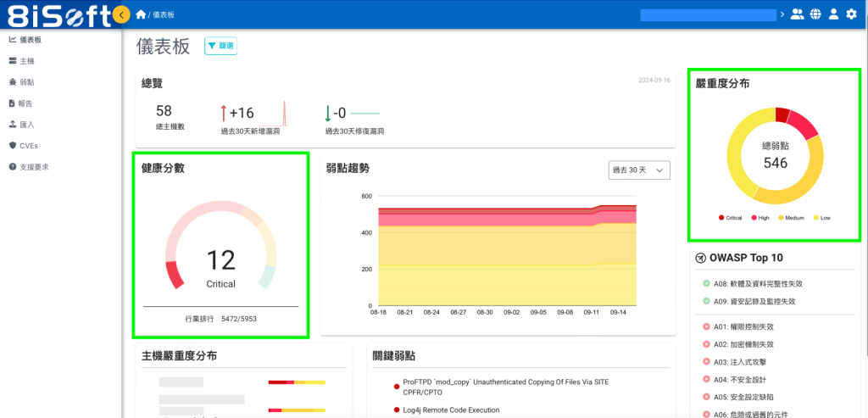The image size is (868, 418).
Task: Expand the account selector arrow
Action: (x=782, y=14)
